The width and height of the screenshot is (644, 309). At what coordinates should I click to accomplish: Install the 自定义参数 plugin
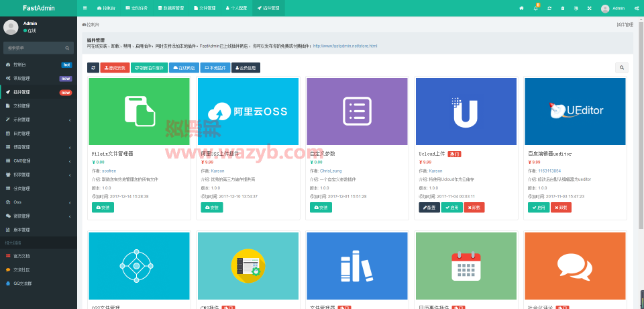click(x=321, y=208)
